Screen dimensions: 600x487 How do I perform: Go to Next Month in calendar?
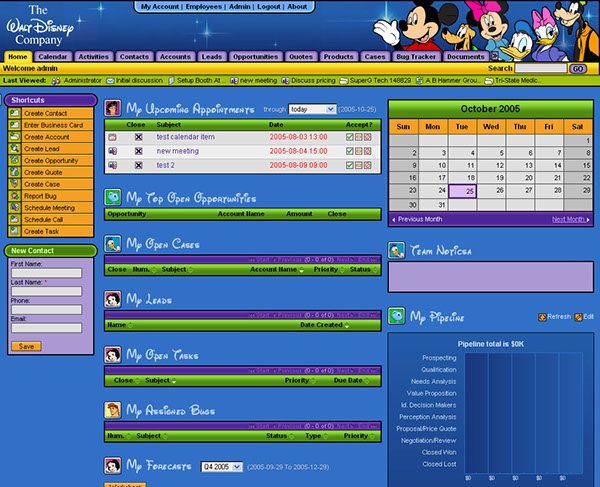tap(570, 219)
